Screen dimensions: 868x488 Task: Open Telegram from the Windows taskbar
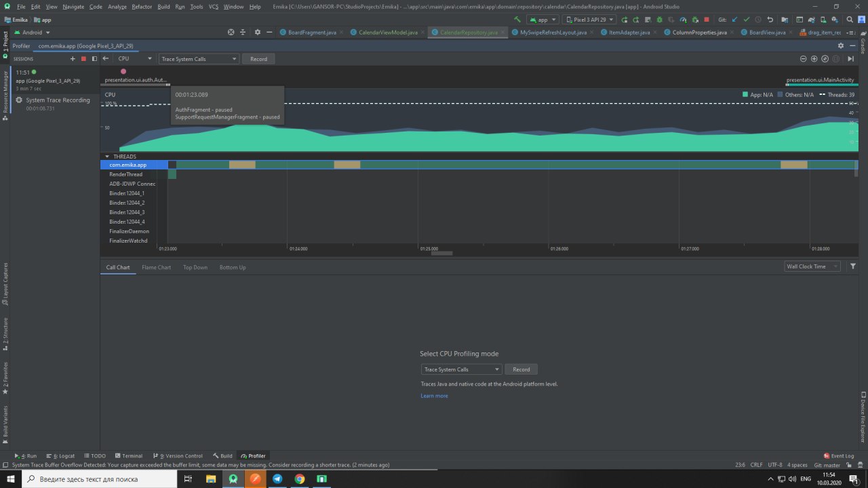tap(277, 479)
